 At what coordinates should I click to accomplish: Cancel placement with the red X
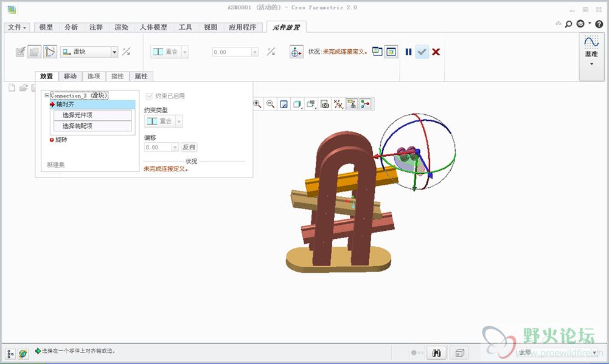pos(436,52)
